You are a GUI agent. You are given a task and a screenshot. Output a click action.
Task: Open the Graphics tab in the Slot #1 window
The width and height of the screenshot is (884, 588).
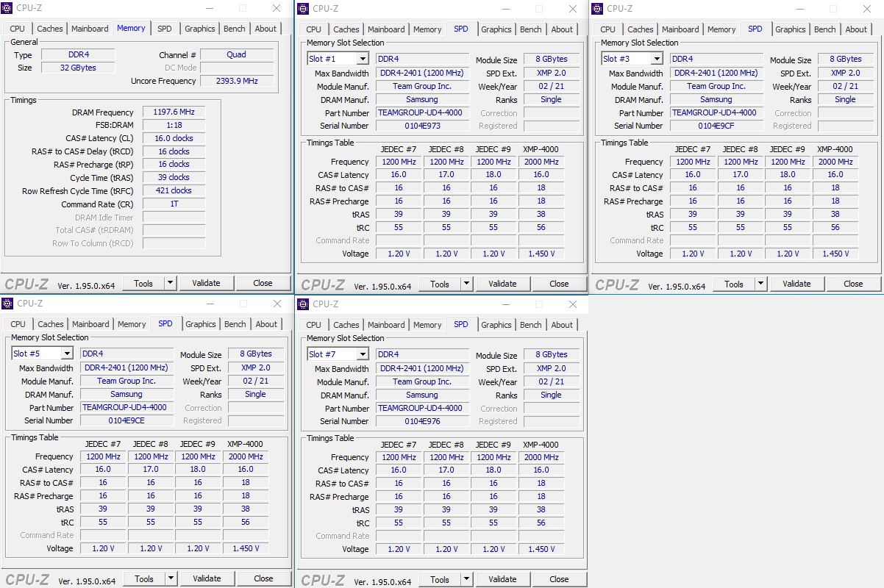click(x=496, y=29)
